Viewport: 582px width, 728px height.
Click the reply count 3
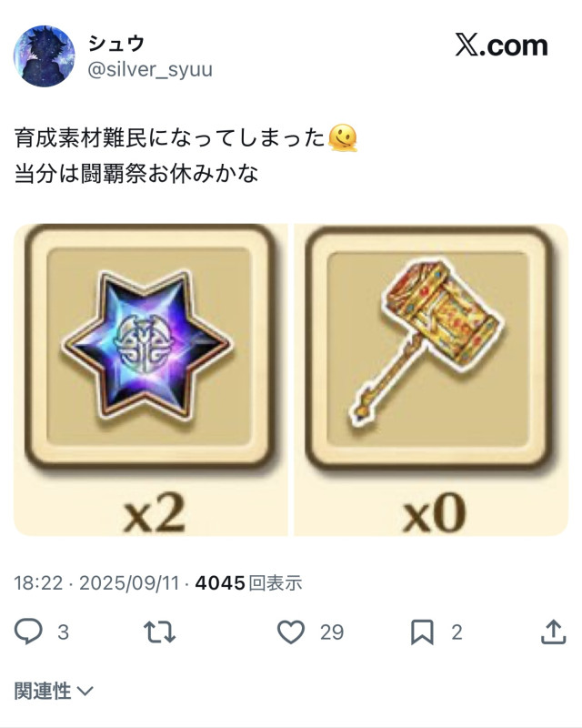(63, 632)
